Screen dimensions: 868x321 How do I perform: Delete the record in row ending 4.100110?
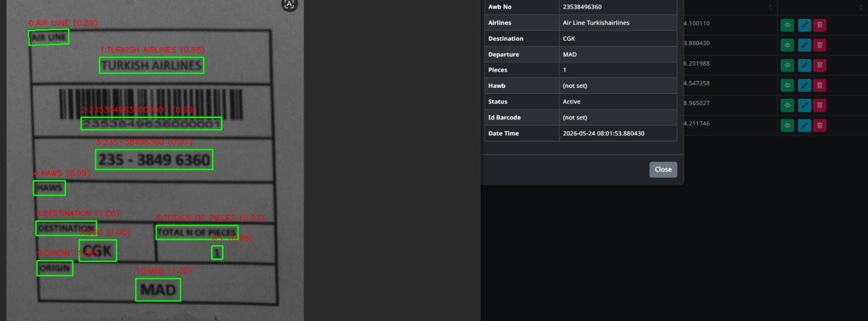pos(820,25)
